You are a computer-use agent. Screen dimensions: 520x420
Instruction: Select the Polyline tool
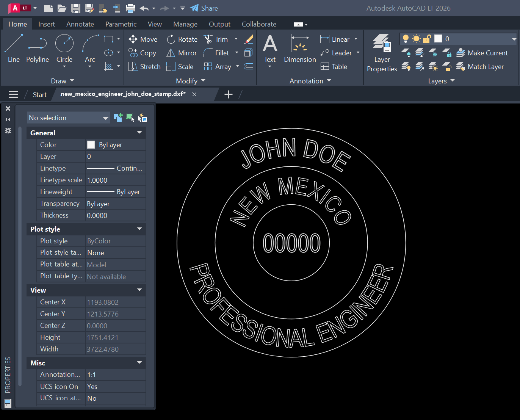38,49
